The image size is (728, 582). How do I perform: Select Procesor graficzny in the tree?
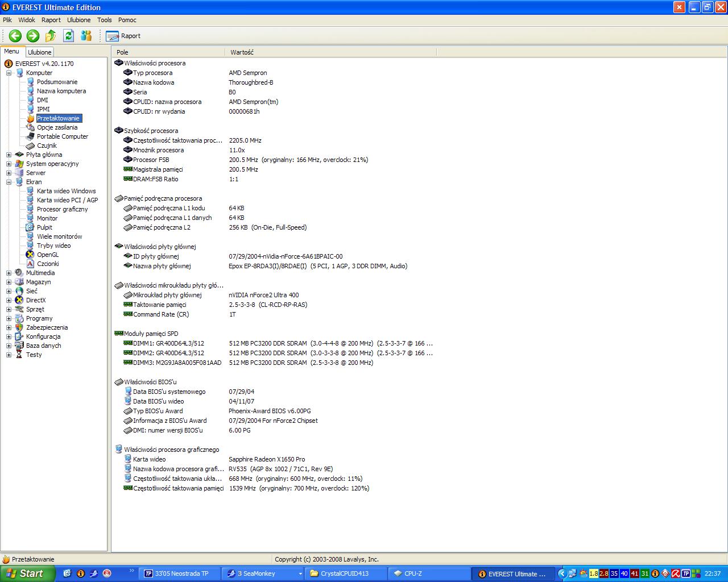(x=63, y=209)
